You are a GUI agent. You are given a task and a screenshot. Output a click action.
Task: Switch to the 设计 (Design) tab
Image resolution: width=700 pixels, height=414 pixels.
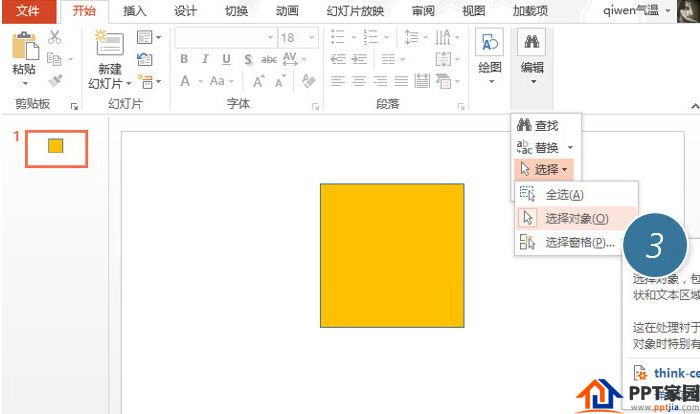tap(185, 11)
